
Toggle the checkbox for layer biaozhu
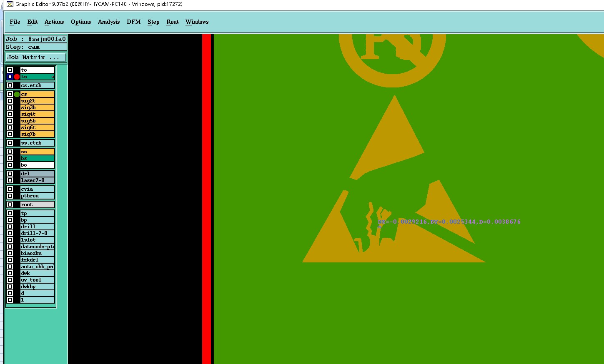(10, 253)
